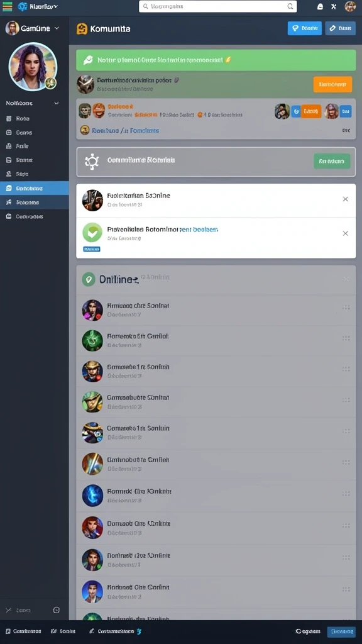
Task: Open the first sidebar menu item below section header
Action: (x=35, y=118)
